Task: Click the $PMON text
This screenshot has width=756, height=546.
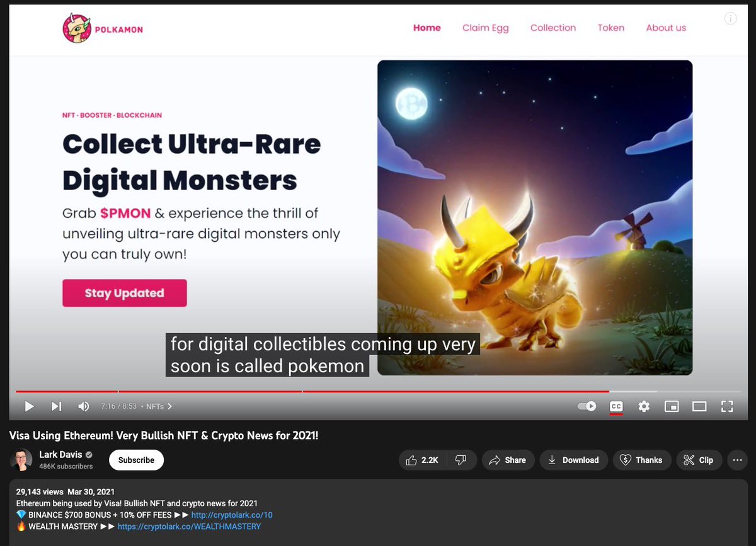Action: pos(125,213)
